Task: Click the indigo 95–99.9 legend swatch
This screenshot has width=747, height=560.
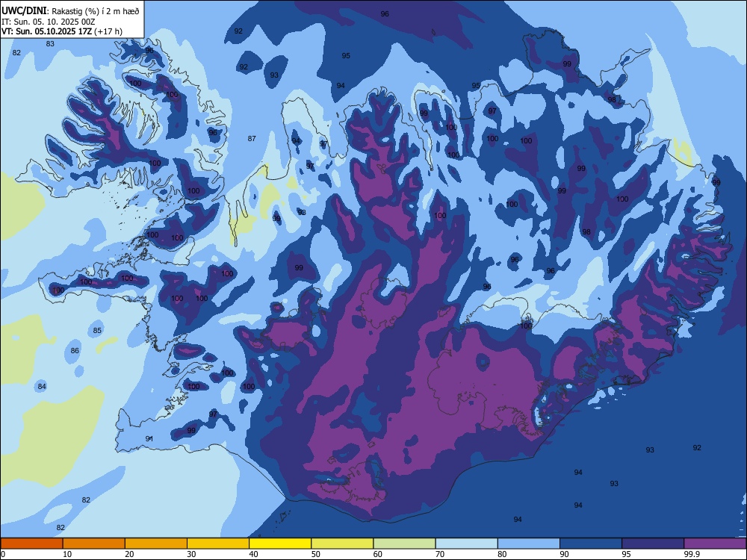Action: coord(653,544)
